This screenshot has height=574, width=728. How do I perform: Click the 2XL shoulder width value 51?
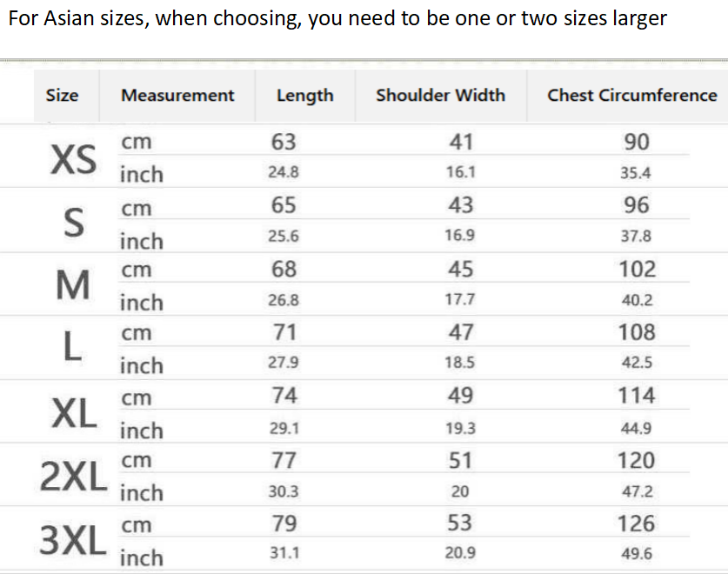click(x=460, y=460)
